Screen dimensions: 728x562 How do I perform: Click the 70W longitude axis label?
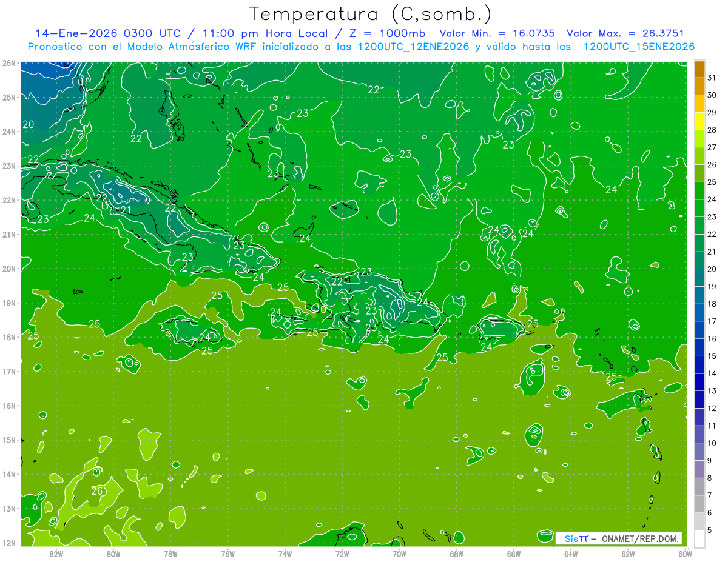399,554
